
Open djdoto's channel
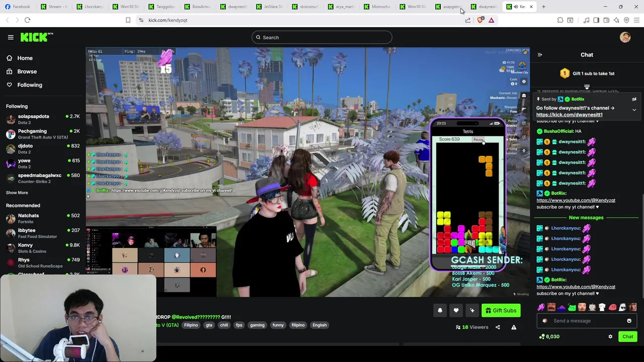pyautogui.click(x=43, y=149)
